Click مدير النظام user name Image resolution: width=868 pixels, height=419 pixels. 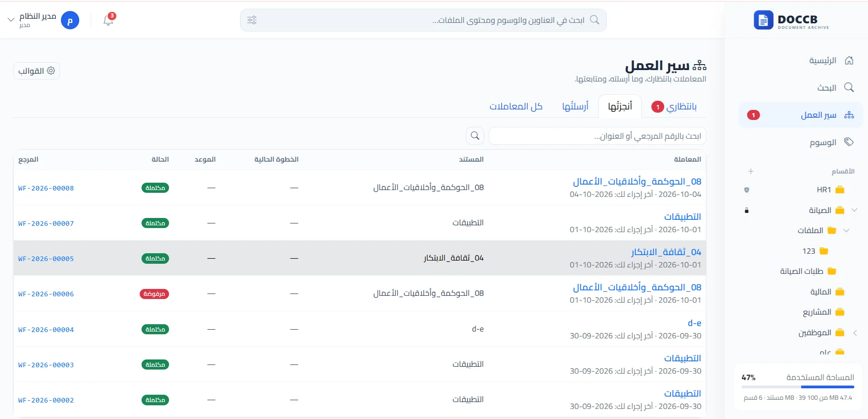coord(38,16)
